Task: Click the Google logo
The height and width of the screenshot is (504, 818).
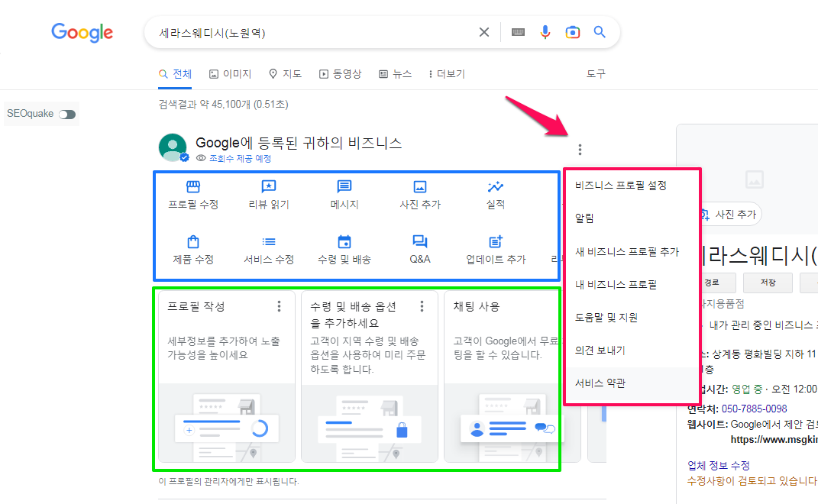Action: pyautogui.click(x=82, y=32)
